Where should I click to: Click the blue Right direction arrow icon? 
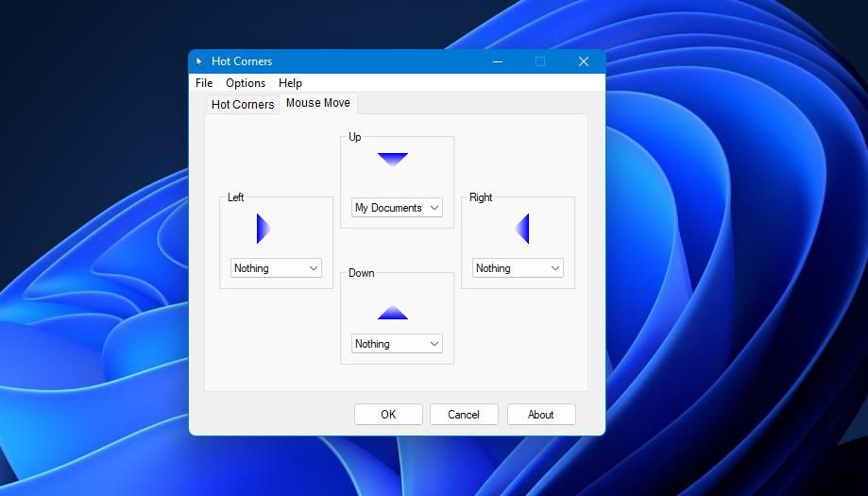point(522,229)
